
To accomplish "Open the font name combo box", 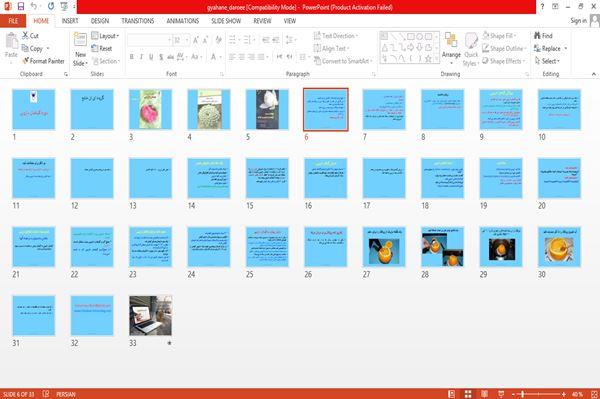I will pos(150,40).
